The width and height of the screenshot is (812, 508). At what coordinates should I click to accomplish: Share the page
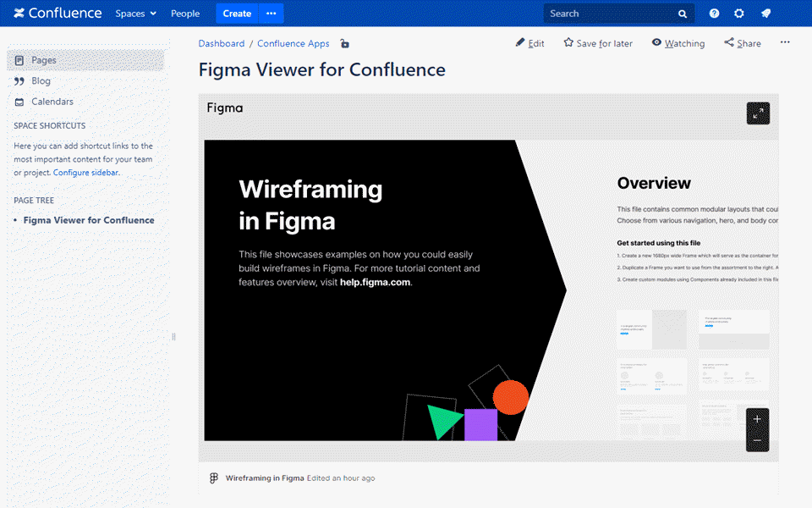pos(743,43)
